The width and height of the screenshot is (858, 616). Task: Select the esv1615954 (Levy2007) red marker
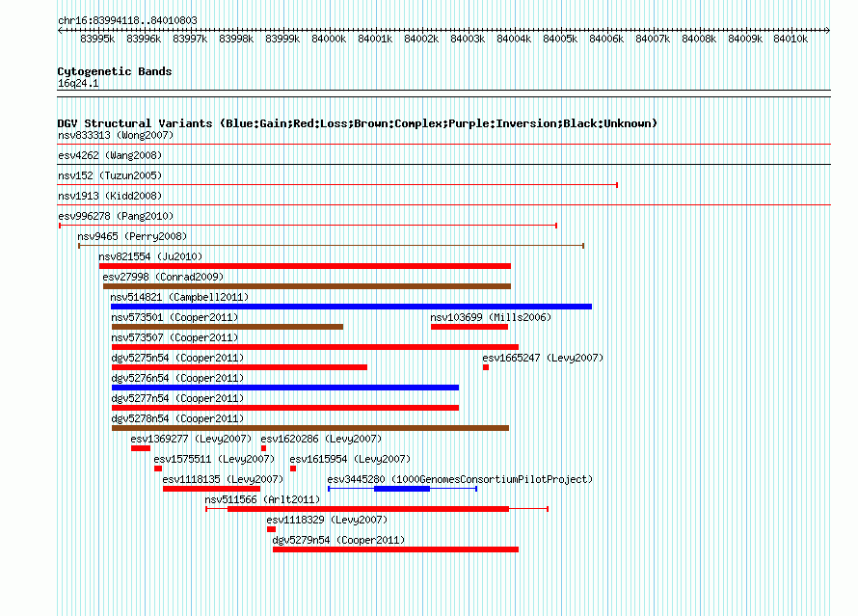coord(293,469)
